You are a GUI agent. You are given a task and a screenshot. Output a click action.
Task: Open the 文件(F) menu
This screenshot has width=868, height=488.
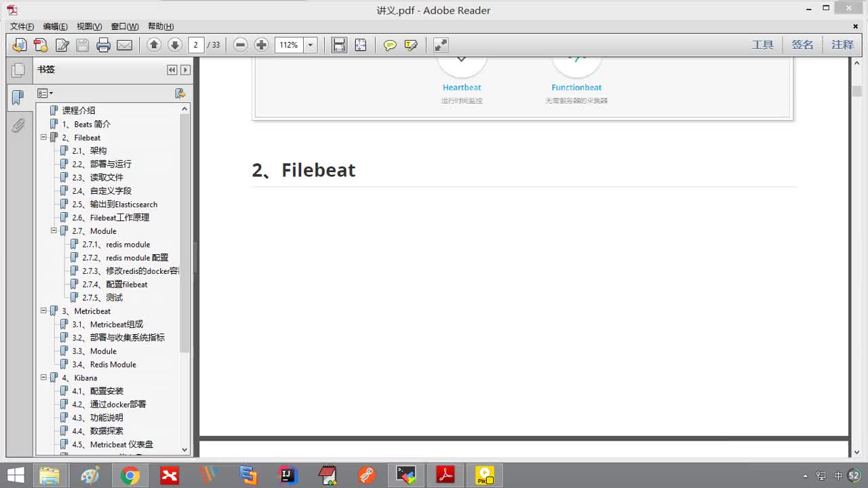tap(22, 26)
